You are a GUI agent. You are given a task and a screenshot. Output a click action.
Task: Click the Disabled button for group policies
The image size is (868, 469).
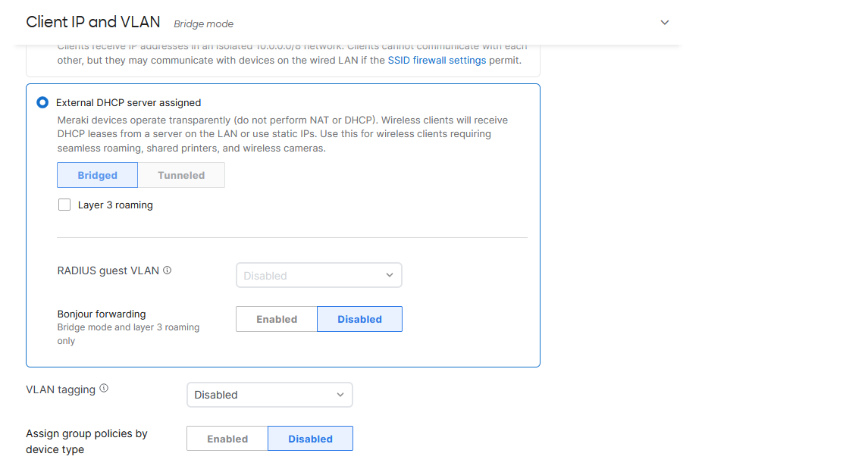tap(310, 438)
